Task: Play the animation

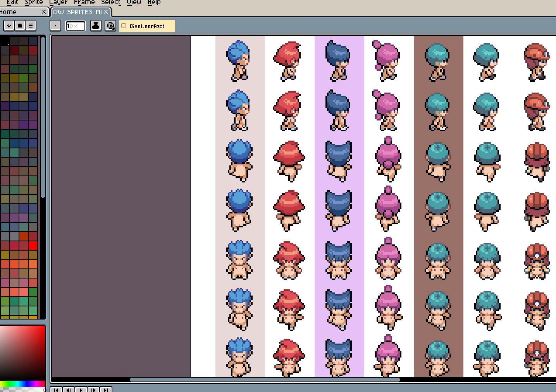Action: (81, 389)
